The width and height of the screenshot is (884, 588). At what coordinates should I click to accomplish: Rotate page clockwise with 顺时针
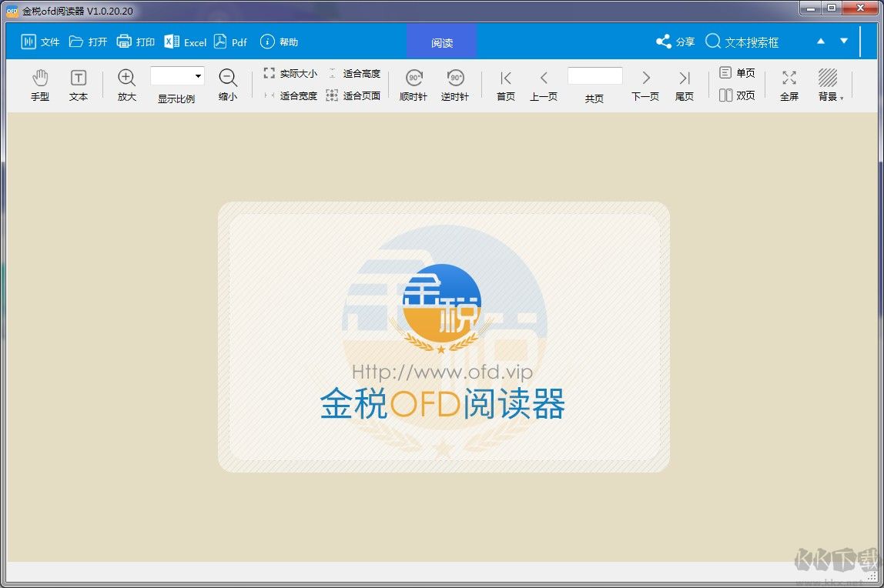[x=414, y=83]
